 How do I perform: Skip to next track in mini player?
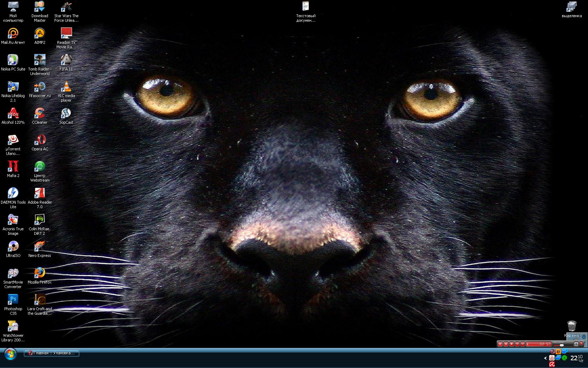[x=523, y=344]
